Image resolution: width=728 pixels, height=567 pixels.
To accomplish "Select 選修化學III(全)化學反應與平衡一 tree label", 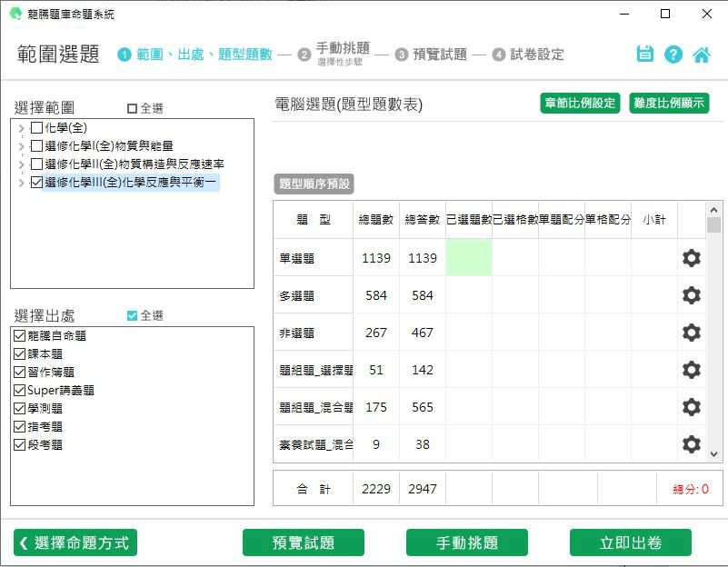I will point(131,182).
